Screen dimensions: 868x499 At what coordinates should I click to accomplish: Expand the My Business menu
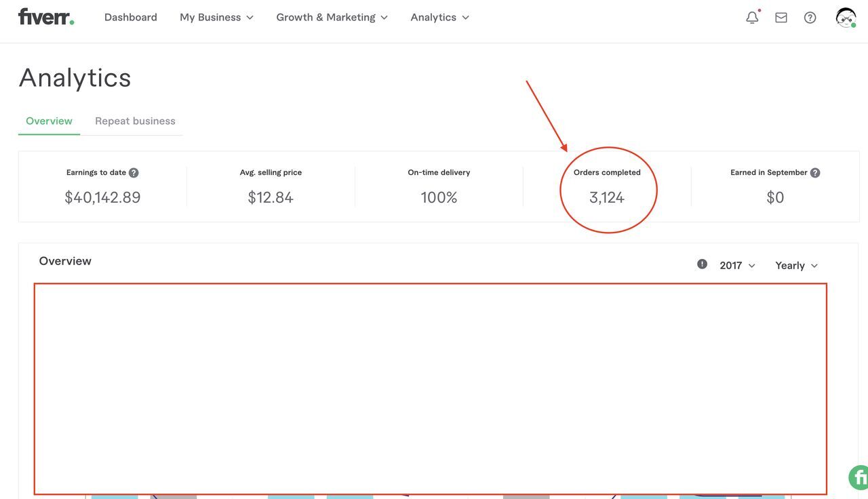[216, 18]
